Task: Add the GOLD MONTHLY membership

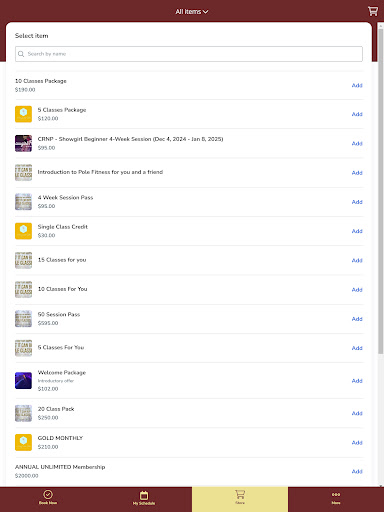Action: [357, 443]
